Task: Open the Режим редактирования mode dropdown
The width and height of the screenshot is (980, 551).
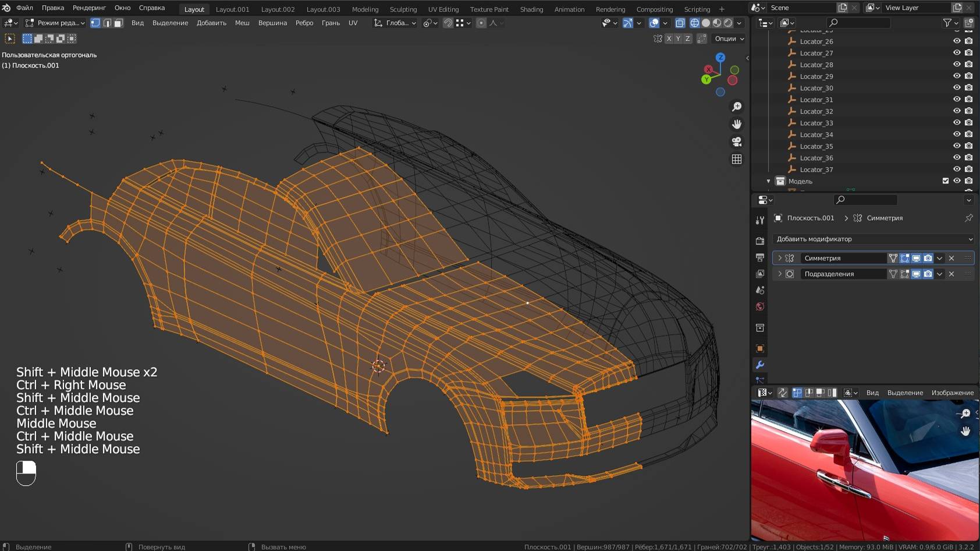Action: (x=55, y=23)
